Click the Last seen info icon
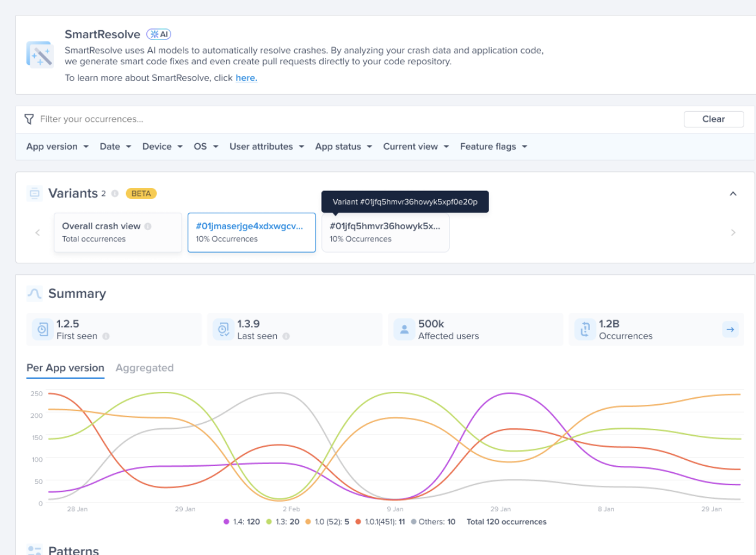 pos(286,336)
